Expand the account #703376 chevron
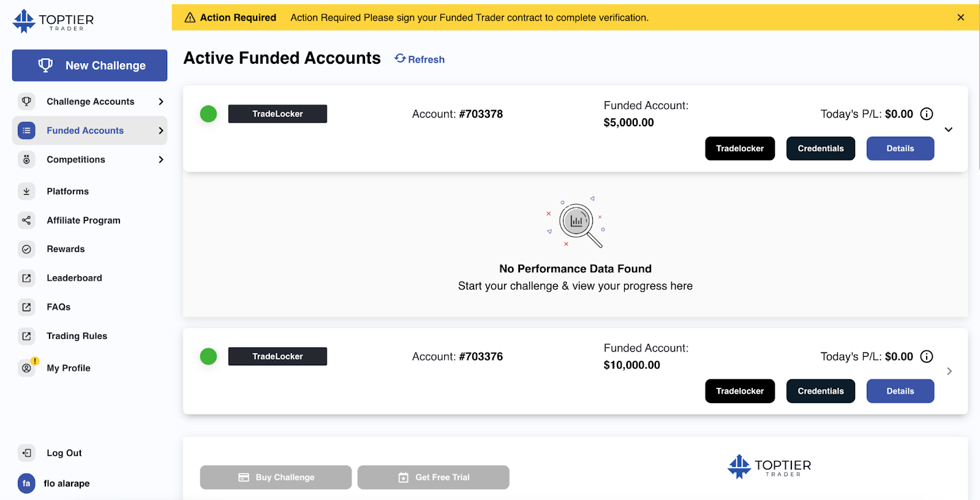The height and width of the screenshot is (500, 980). coord(949,371)
